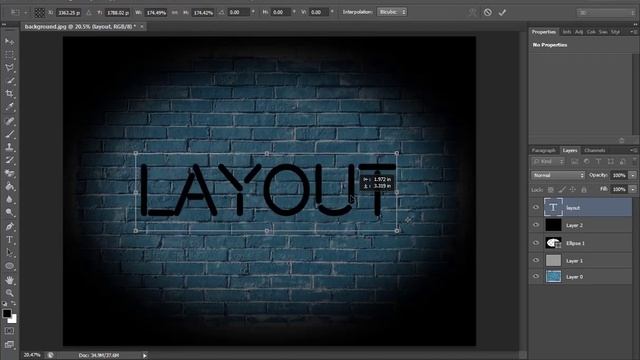
Task: Select the Paint Bucket tool
Action: click(9, 187)
